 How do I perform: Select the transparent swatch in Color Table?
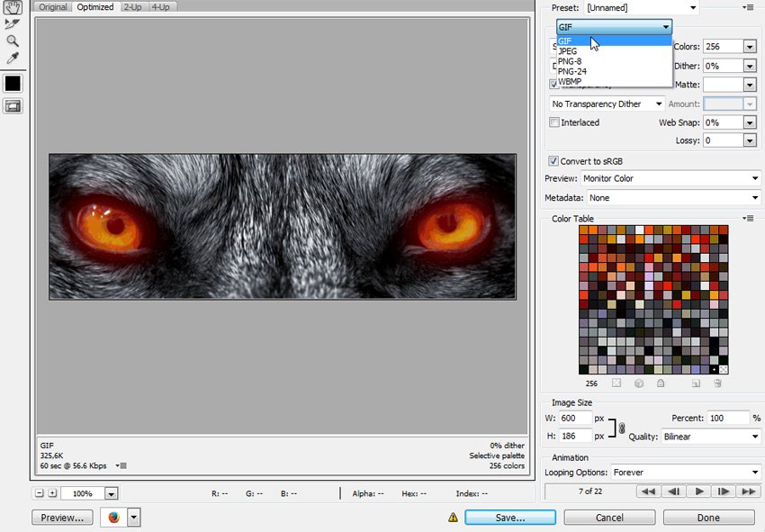click(724, 369)
